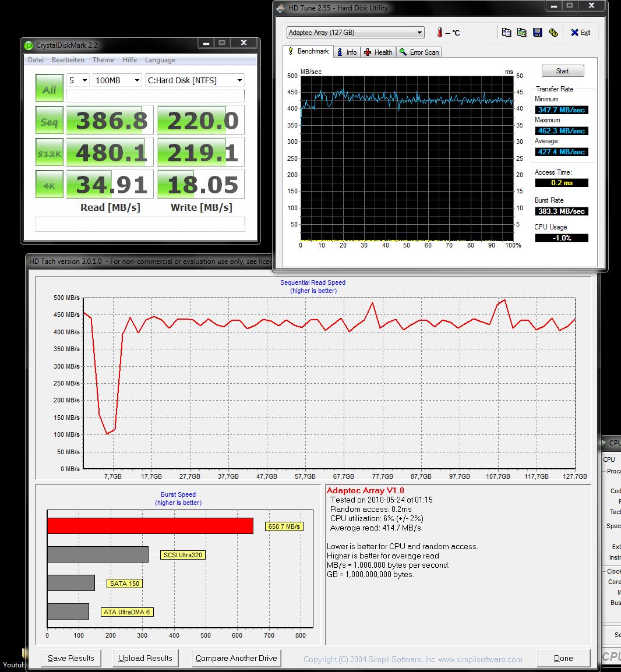Upload Results in HD Tach
The width and height of the screenshot is (621, 672).
145,658
